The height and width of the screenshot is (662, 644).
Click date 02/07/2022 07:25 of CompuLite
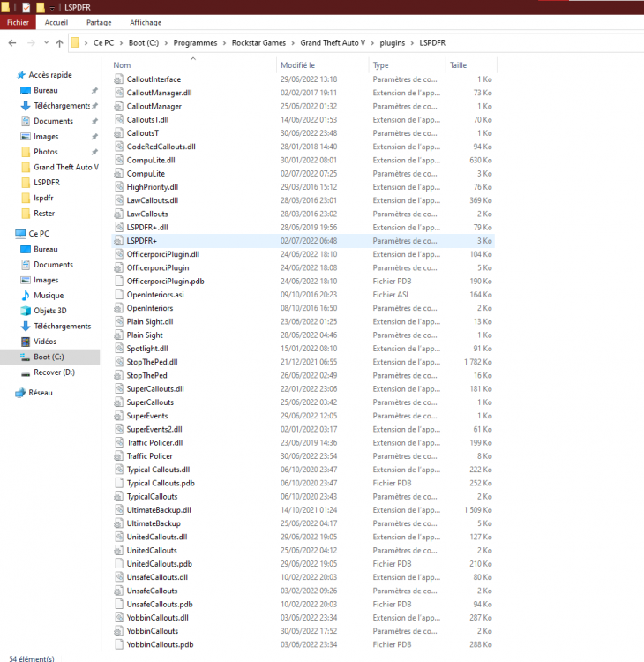pyautogui.click(x=309, y=174)
